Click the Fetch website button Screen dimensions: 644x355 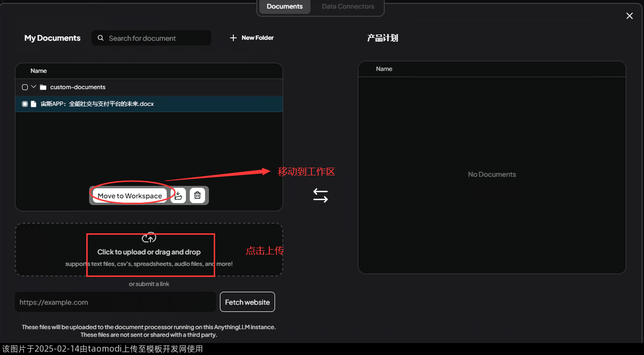point(247,302)
